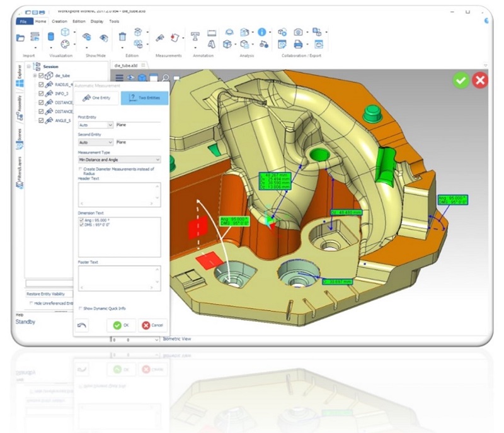Select the caliper tool in Measurements
This screenshot has height=433, width=504.
pyautogui.click(x=160, y=38)
